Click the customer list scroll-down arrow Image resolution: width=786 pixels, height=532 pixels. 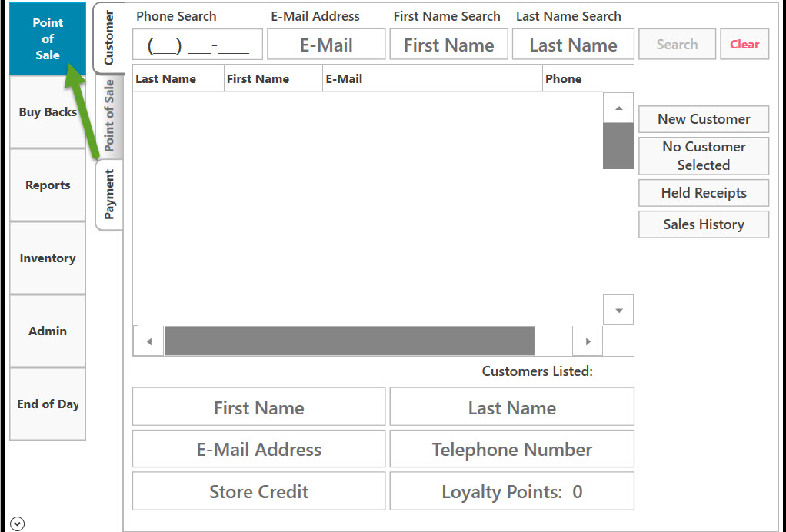(618, 311)
